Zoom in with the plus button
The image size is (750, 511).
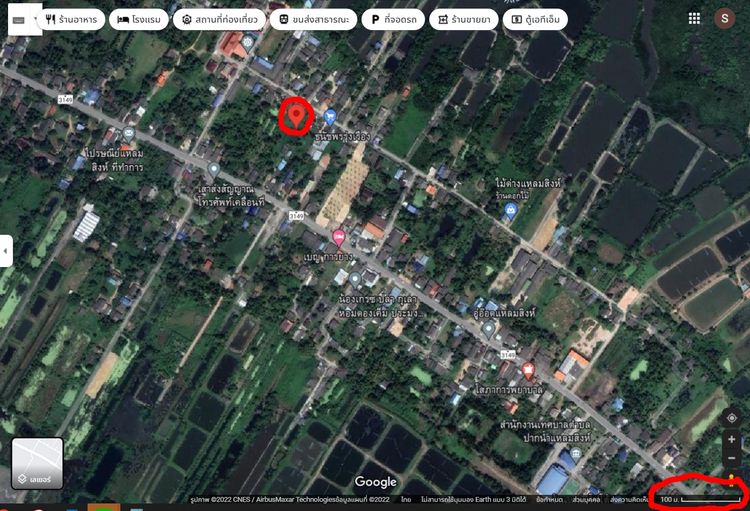point(732,440)
